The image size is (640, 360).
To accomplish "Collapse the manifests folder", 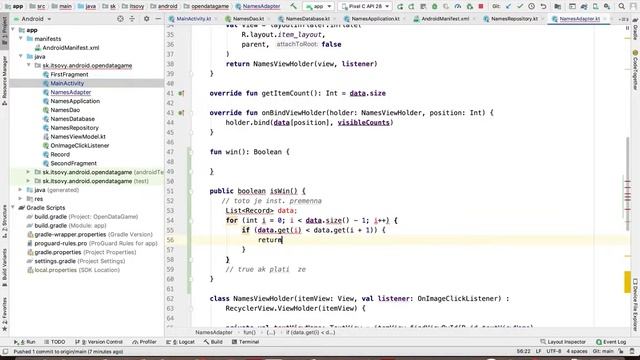I will [21, 39].
